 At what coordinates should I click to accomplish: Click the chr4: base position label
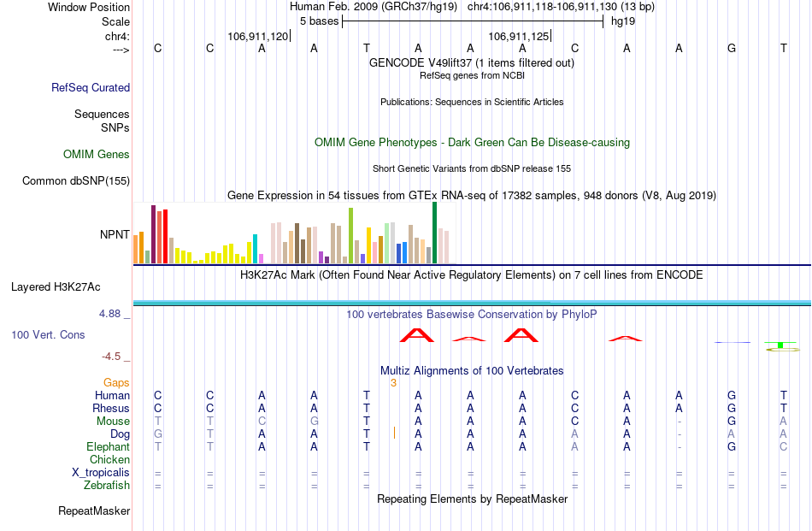click(x=117, y=36)
